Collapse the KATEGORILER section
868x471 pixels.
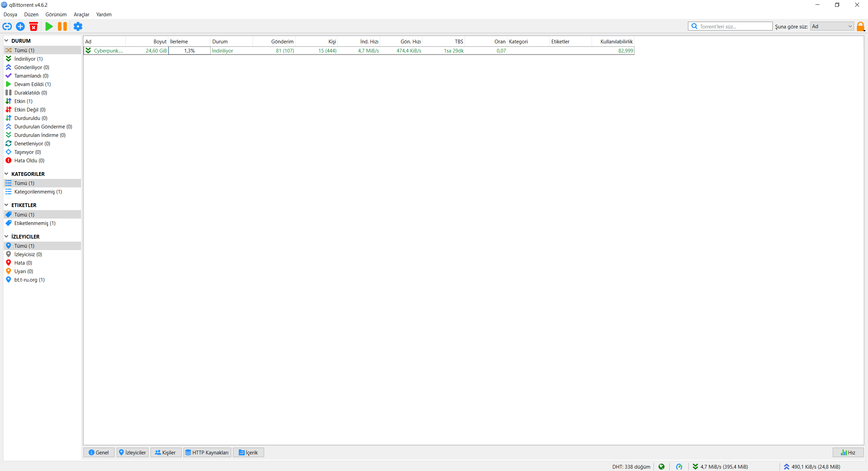coord(6,174)
